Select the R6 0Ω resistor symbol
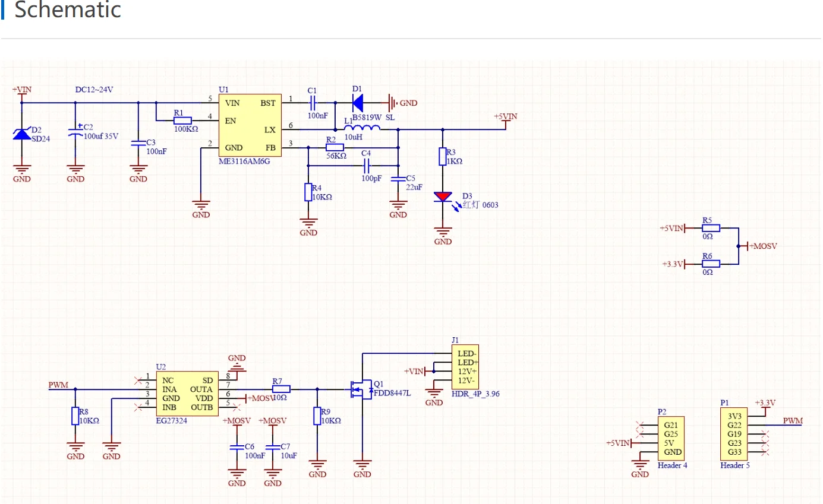823x504 pixels. (711, 264)
